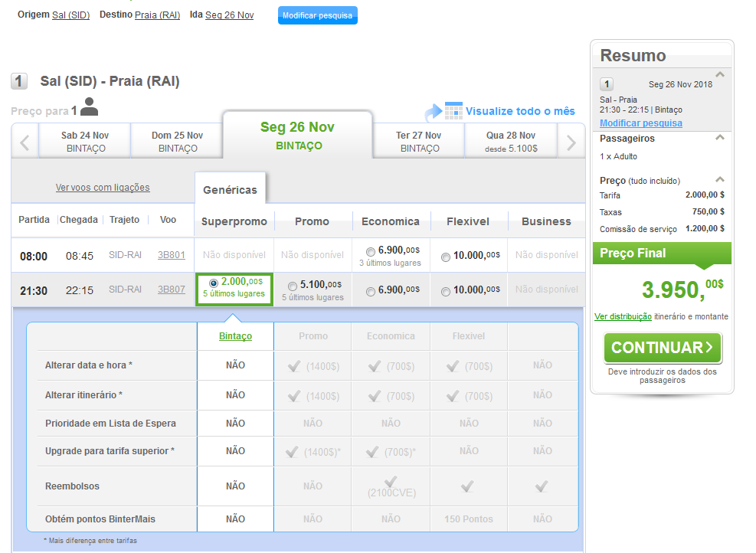Click the Seg 26 Nov departure date link

pos(230,15)
